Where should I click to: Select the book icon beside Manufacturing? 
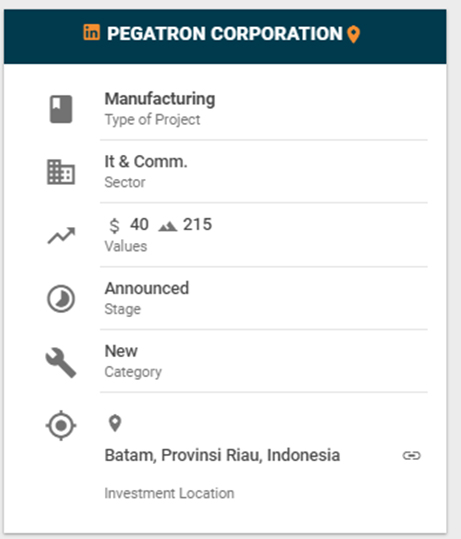(61, 109)
